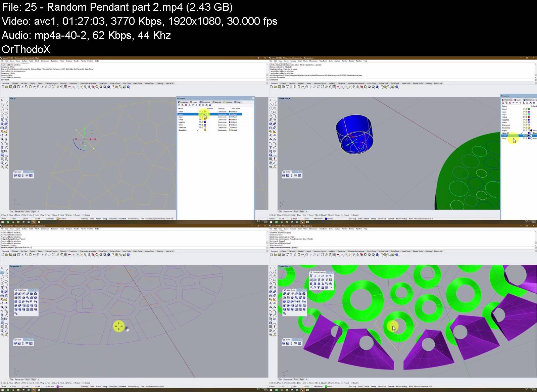Viewport: 537px width, 392px height.
Task: Click Open file icon in top-left frame
Action: [7, 87]
